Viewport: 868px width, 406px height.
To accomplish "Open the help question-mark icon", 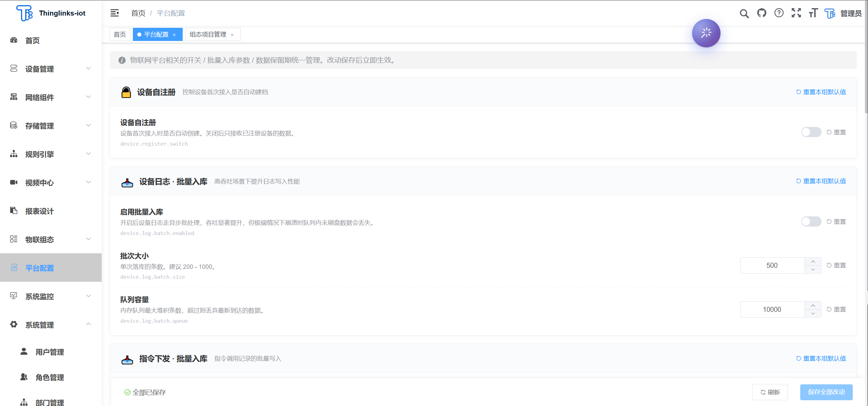I will tap(779, 13).
